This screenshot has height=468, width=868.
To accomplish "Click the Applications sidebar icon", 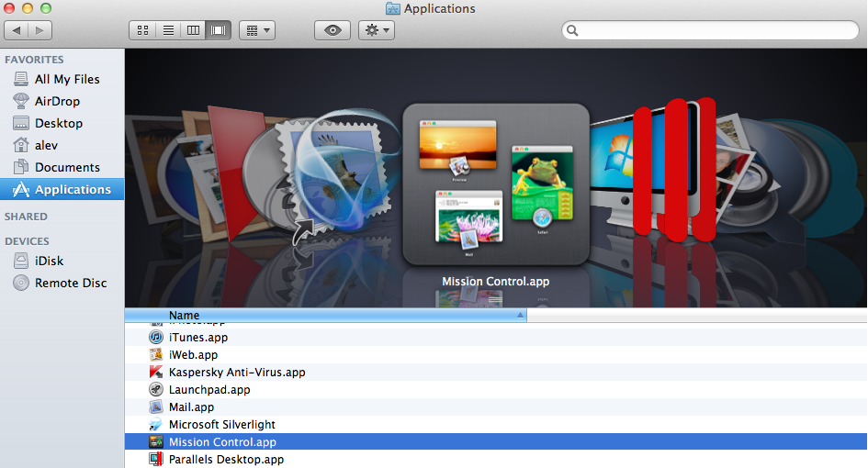I will tap(21, 189).
